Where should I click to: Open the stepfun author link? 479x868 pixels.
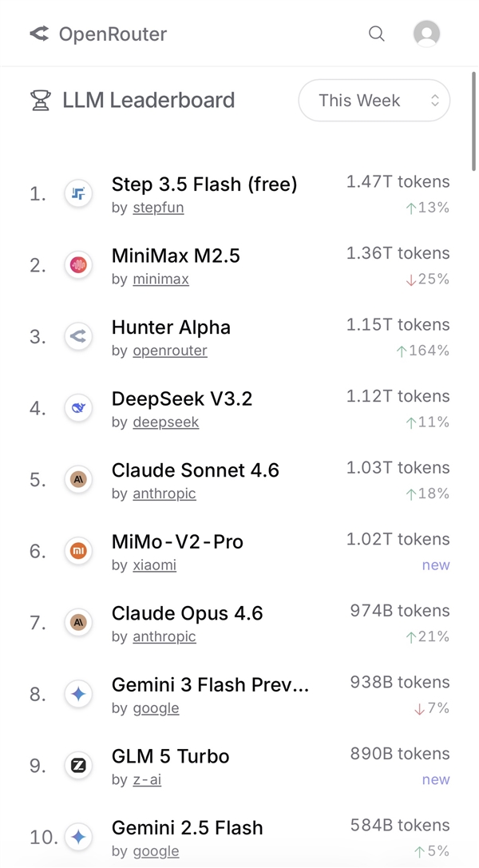point(156,208)
